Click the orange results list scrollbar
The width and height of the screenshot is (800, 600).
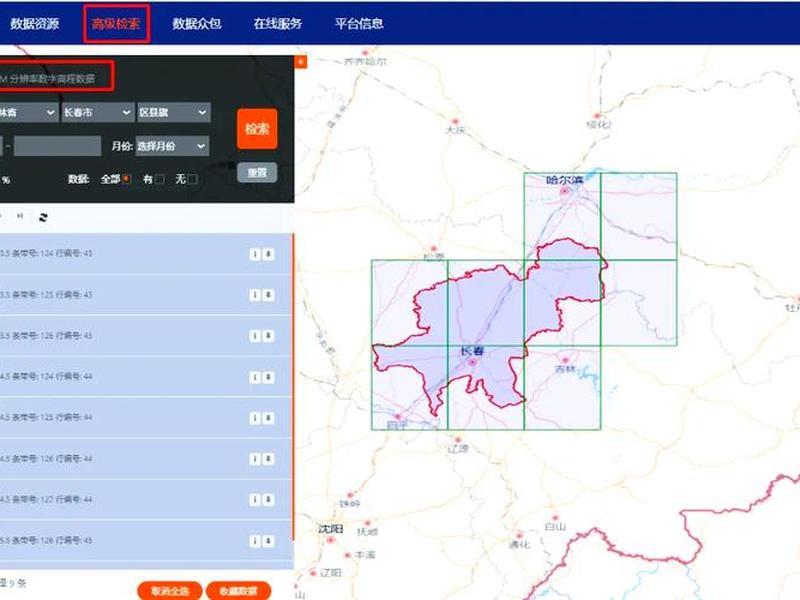tap(293, 387)
